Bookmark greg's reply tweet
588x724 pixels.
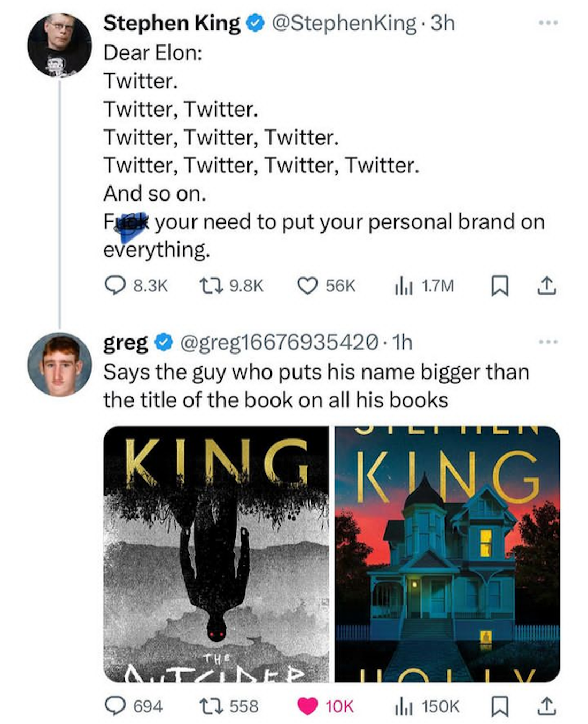499,706
